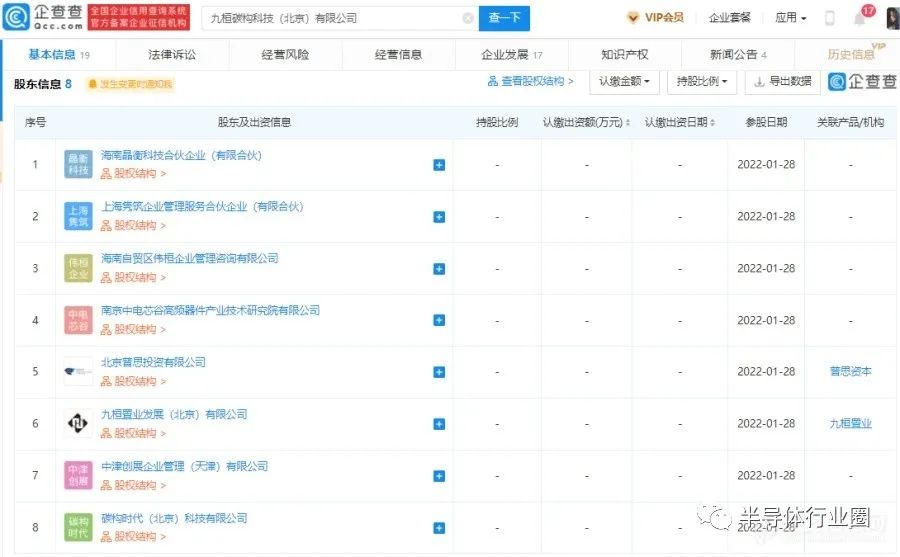The image size is (900, 557).
Task: Click the 伟桓企业 company logo tile
Action: [x=78, y=268]
